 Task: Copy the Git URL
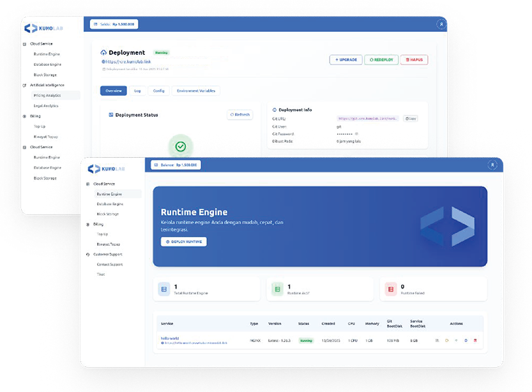tap(410, 118)
